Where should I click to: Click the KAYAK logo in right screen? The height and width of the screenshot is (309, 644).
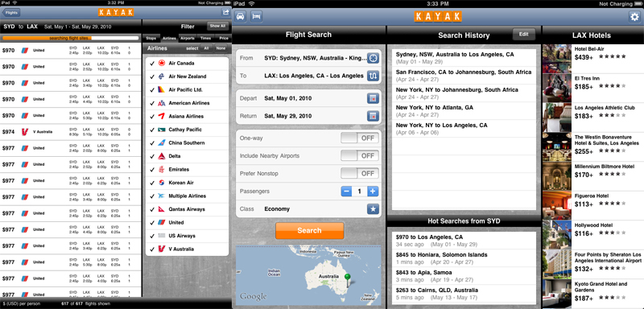[438, 16]
